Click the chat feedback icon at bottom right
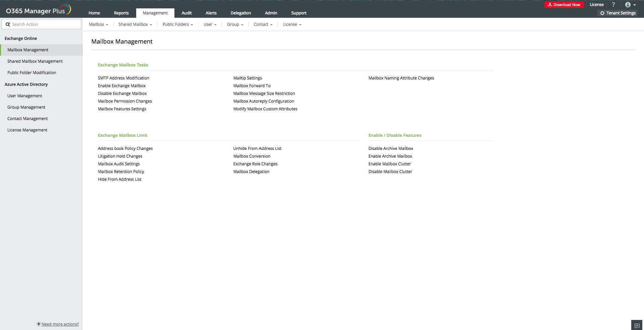The image size is (644, 330). click(637, 325)
